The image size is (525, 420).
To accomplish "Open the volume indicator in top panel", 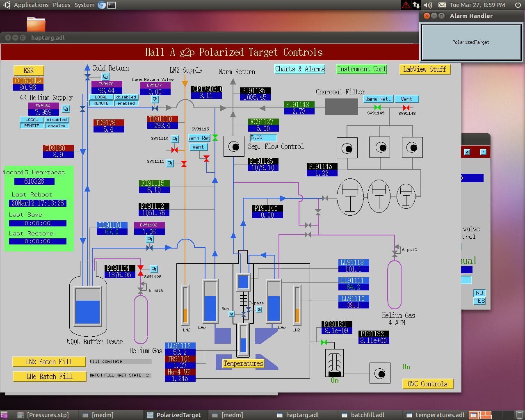I will click(428, 5).
